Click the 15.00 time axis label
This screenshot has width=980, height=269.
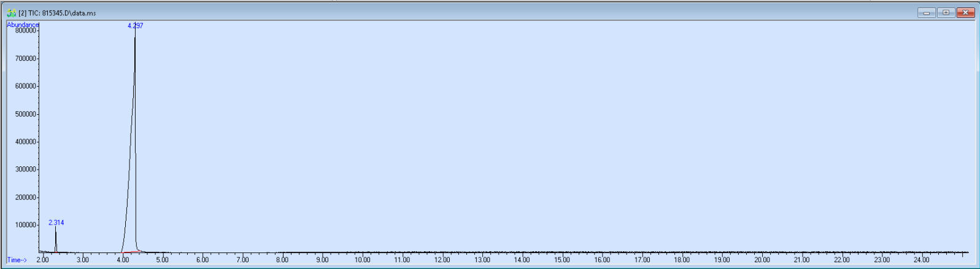(x=562, y=260)
